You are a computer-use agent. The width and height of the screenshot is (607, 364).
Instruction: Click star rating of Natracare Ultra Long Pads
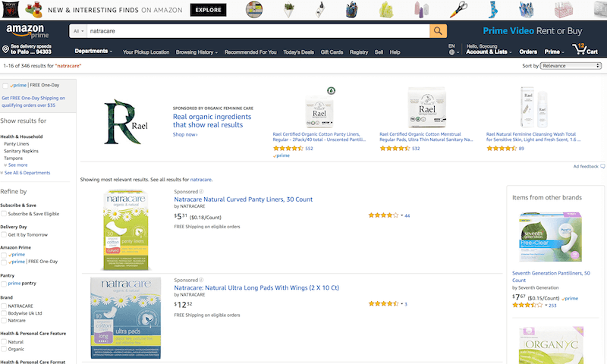click(x=383, y=304)
